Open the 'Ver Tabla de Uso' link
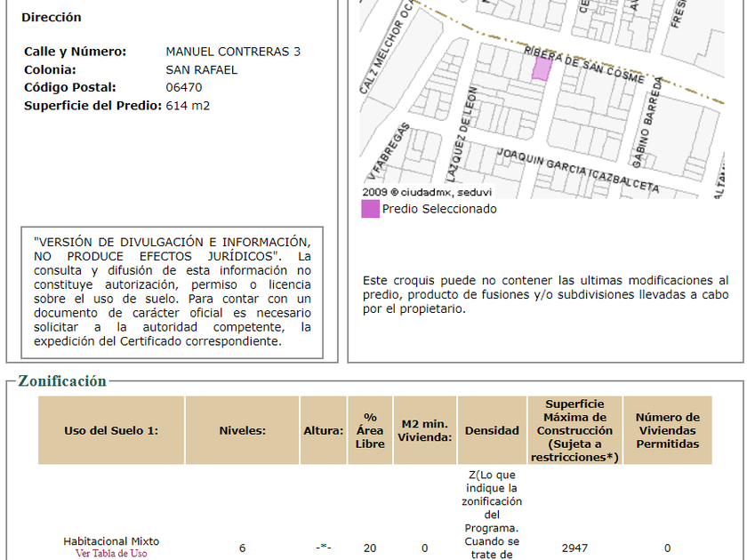 coord(111,553)
